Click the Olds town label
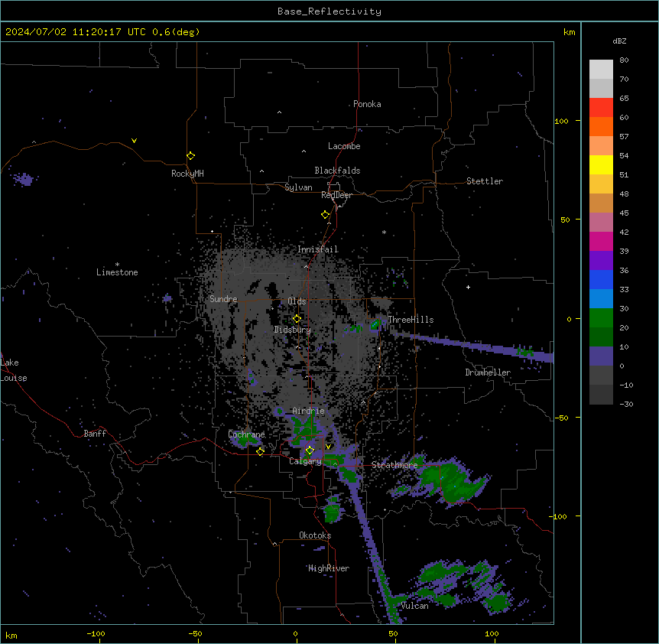This screenshot has height=644, width=659. point(297,301)
